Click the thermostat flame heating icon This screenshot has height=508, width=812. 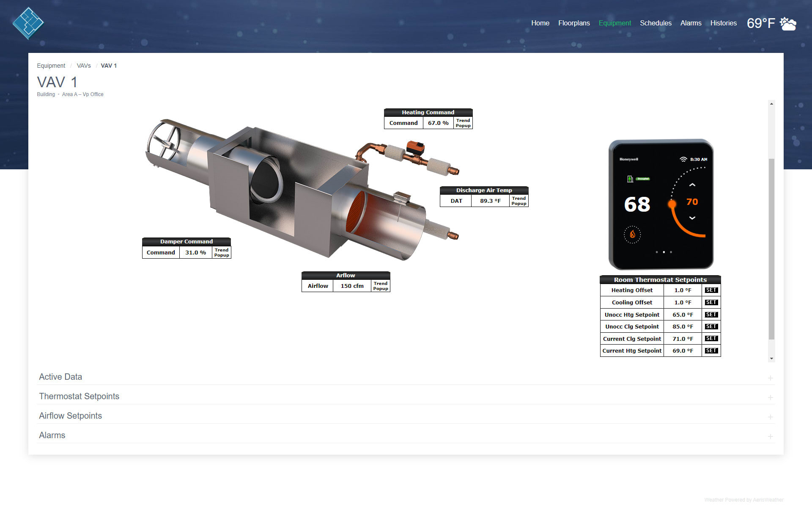pyautogui.click(x=632, y=234)
